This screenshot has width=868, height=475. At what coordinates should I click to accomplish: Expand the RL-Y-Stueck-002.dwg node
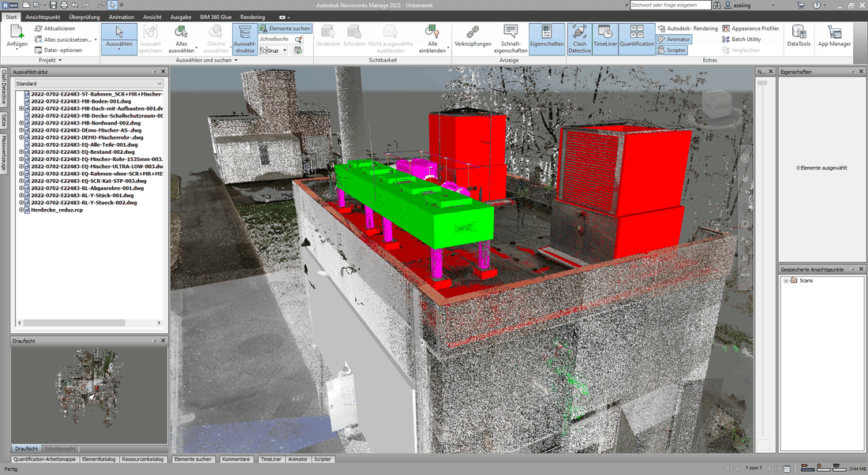(x=21, y=203)
